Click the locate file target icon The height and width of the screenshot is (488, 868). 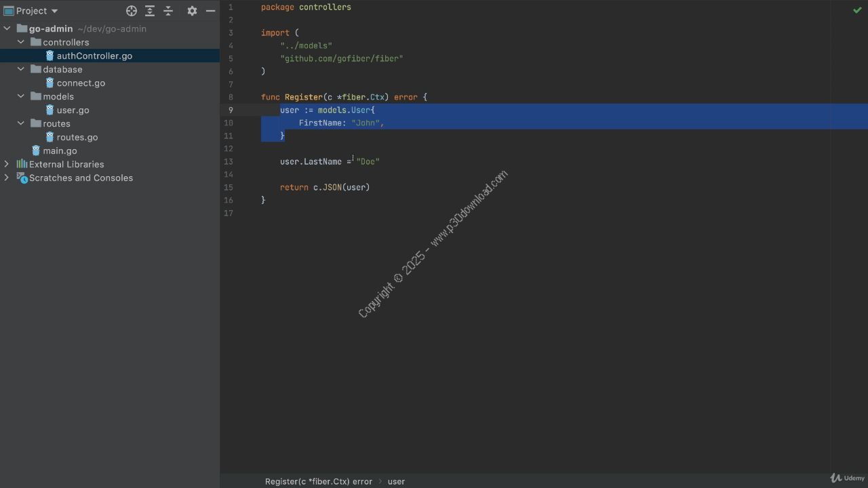pyautogui.click(x=132, y=11)
